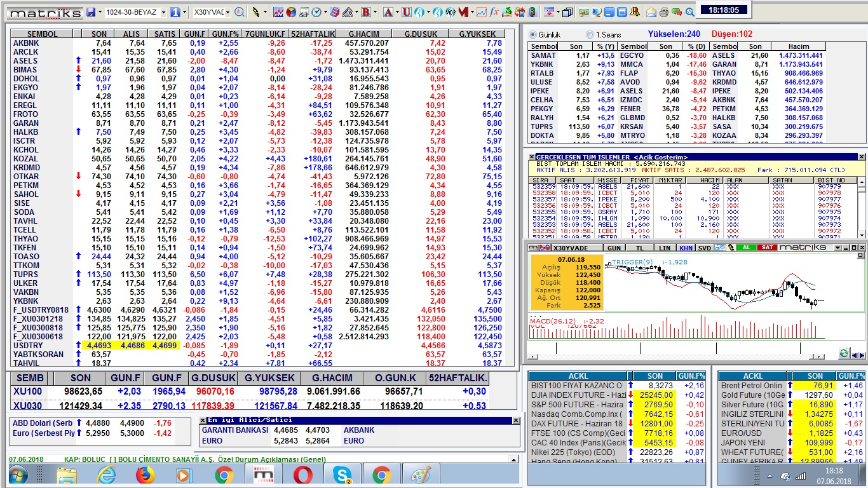Toggle the LIN scale button
This screenshot has height=488, width=868.
(665, 248)
